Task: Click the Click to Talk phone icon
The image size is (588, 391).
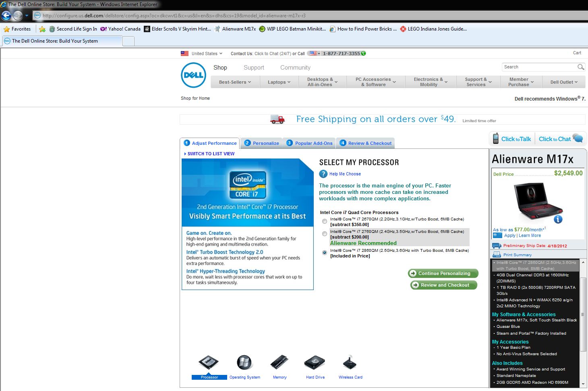Action: pos(496,139)
